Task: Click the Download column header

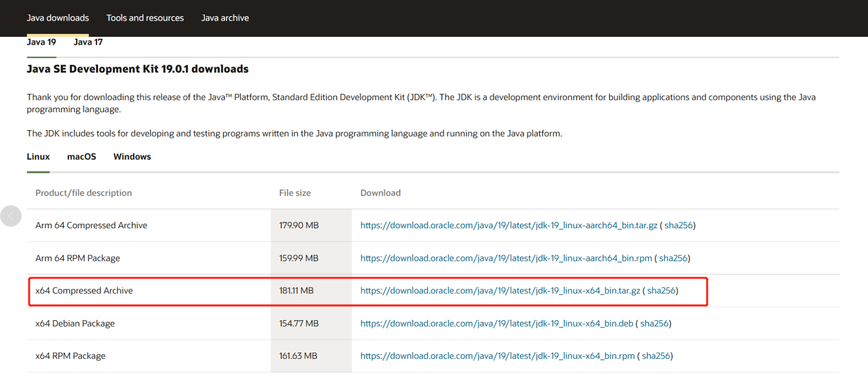Action: pos(380,193)
